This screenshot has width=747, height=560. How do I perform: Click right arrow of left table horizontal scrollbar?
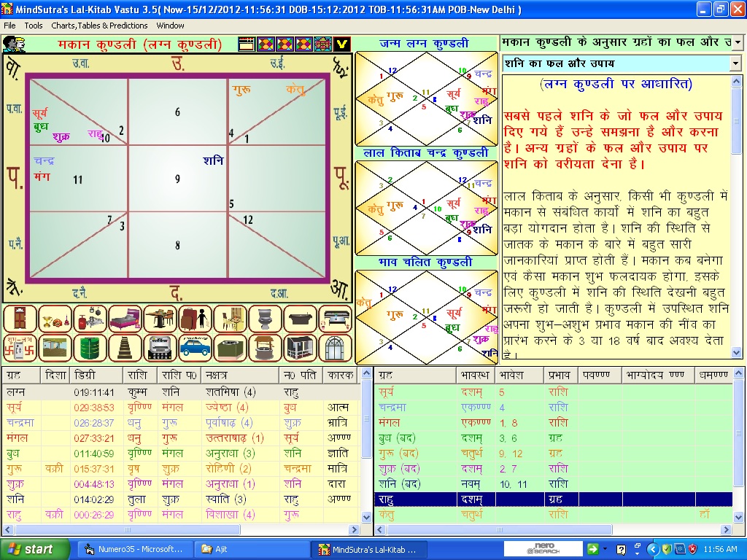[354, 529]
